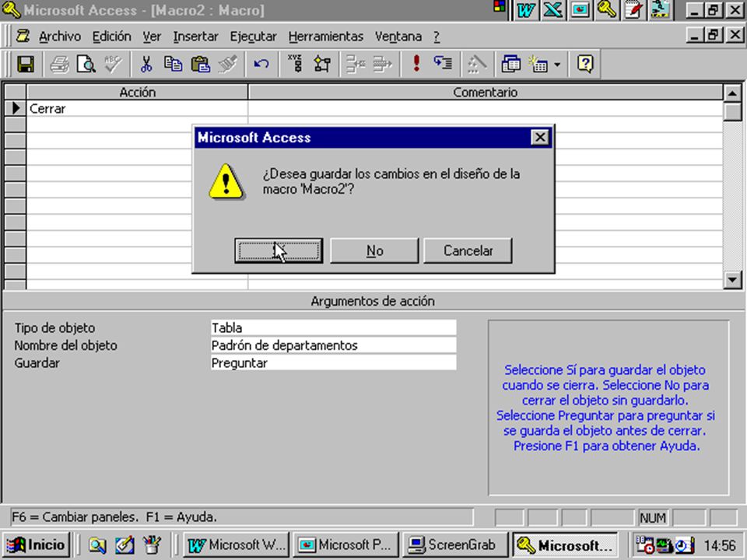Click the Save (Guardar) toolbar icon
Viewport: 747px width, 560px height.
tap(26, 64)
